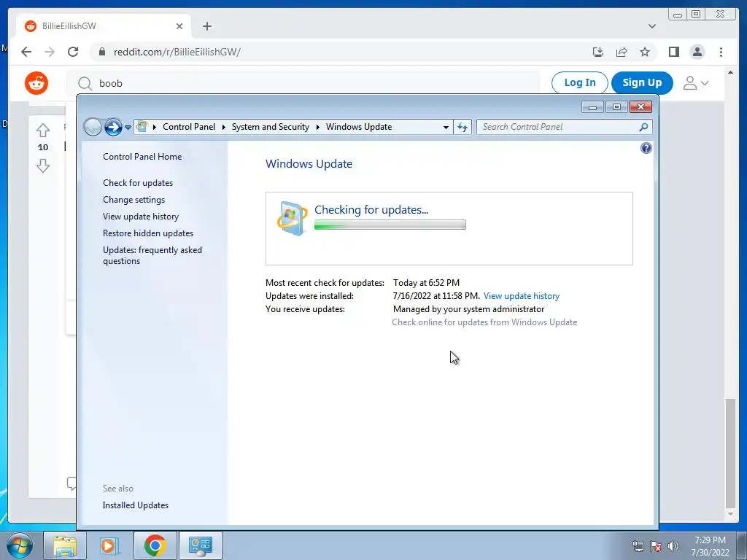The width and height of the screenshot is (747, 560).
Task: Click Windows Update breadcrumb
Action: pyautogui.click(x=359, y=127)
